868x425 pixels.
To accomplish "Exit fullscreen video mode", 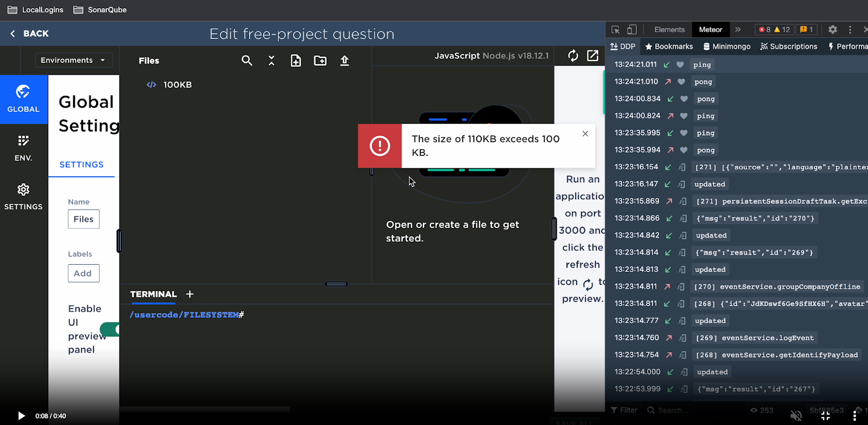I will pos(826,416).
